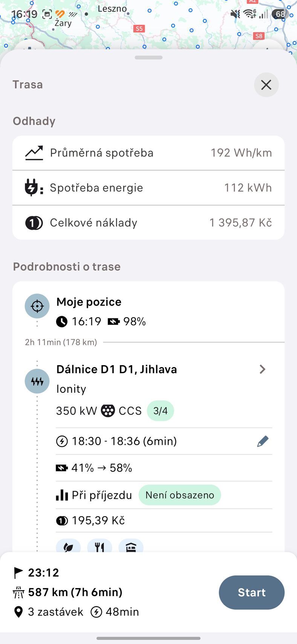This screenshot has width=297, height=644.
Task: Tap the Ionity charging stop icon
Action: (x=37, y=381)
